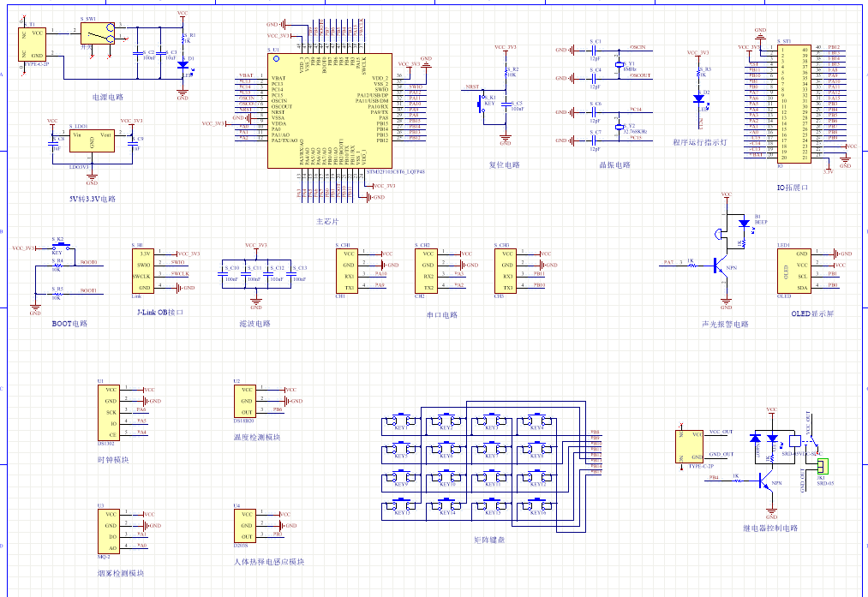Select the 8MHz crystal S_Y1
The width and height of the screenshot is (868, 597).
pos(620,63)
